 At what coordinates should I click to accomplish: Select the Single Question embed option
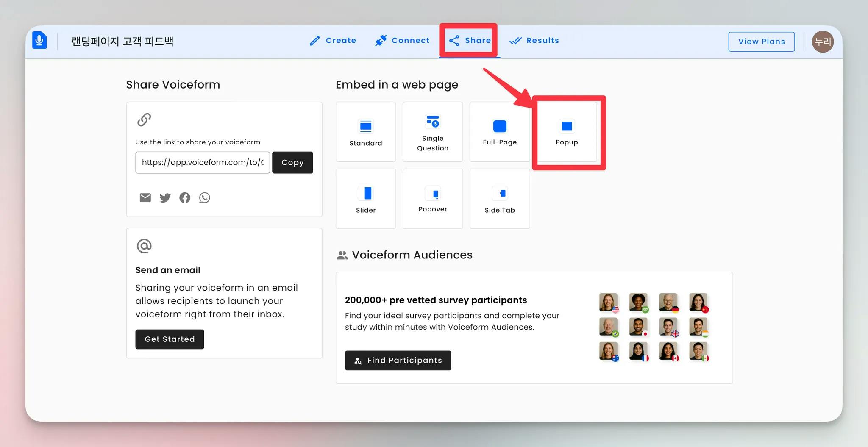click(433, 132)
